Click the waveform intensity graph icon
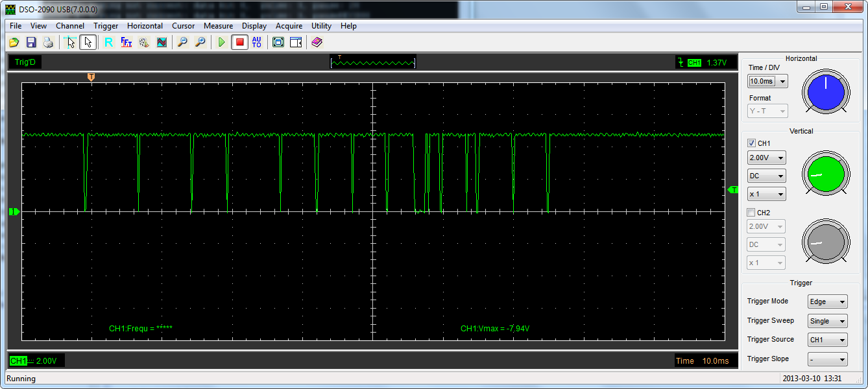 pyautogui.click(x=162, y=42)
